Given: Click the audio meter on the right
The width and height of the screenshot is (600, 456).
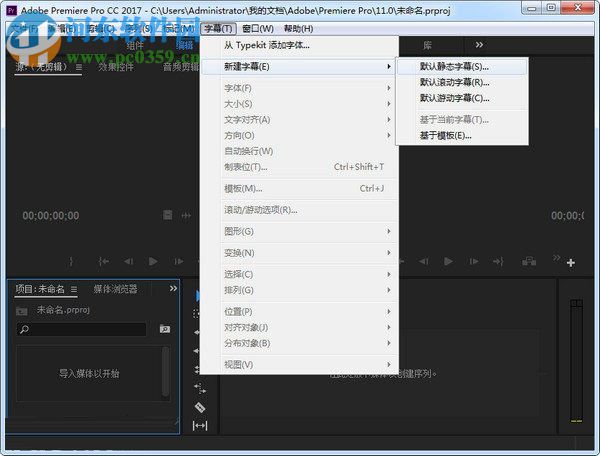Looking at the screenshot, I should point(576,360).
